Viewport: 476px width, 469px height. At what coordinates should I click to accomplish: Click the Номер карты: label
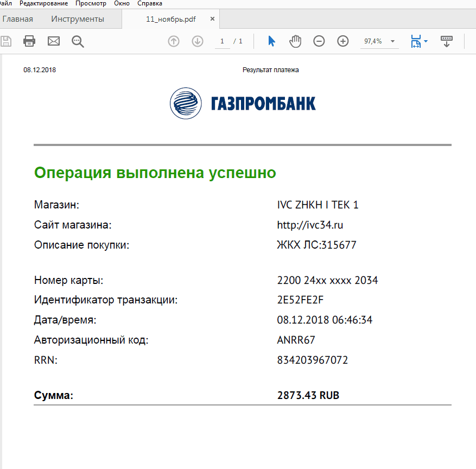(x=68, y=280)
